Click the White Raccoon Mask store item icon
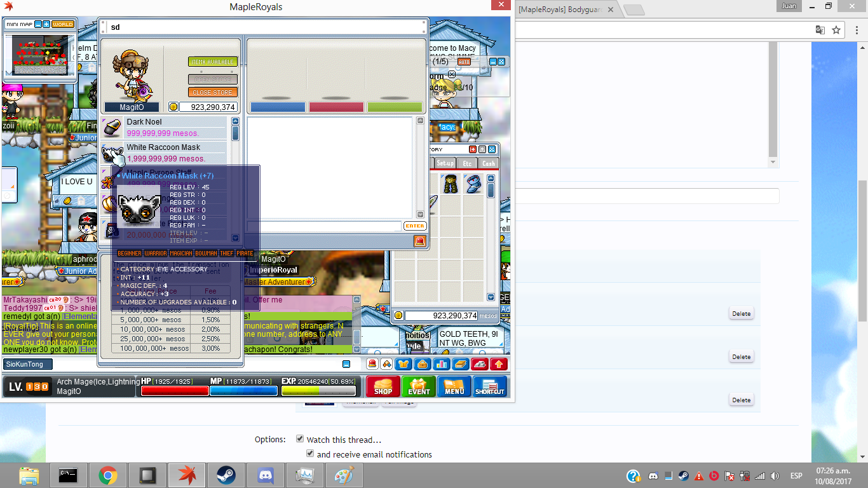The image size is (868, 488). (112, 154)
